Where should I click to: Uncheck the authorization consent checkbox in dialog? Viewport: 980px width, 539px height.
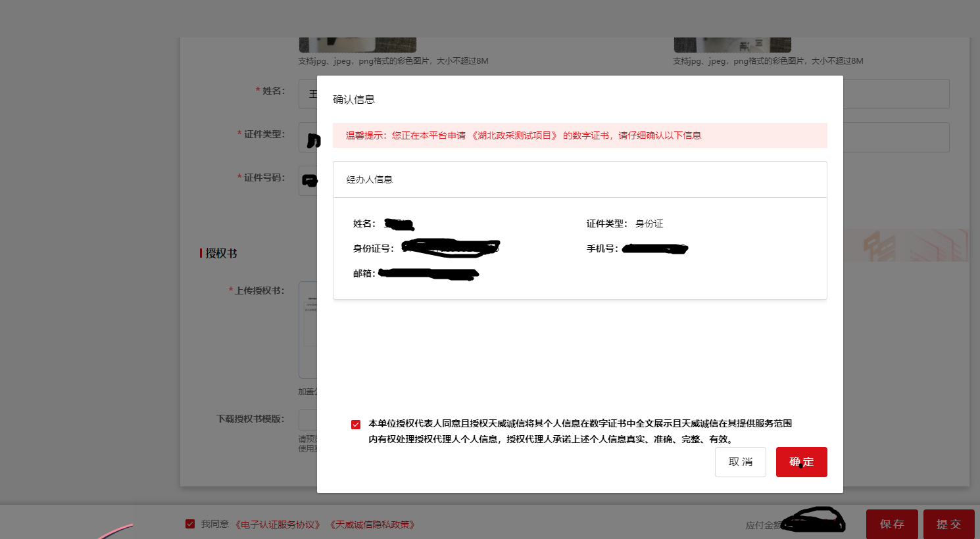click(356, 425)
